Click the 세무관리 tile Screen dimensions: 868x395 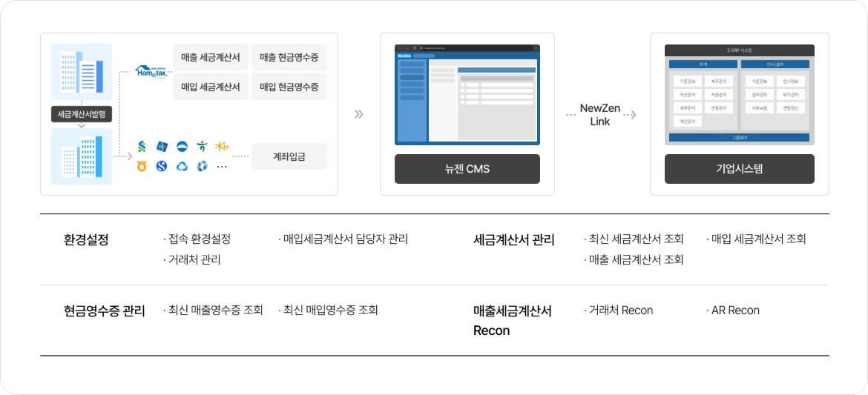coord(688,108)
